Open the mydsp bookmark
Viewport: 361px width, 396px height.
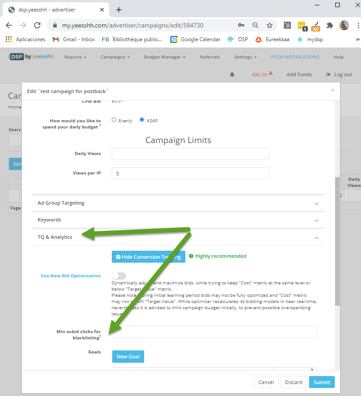[x=310, y=39]
